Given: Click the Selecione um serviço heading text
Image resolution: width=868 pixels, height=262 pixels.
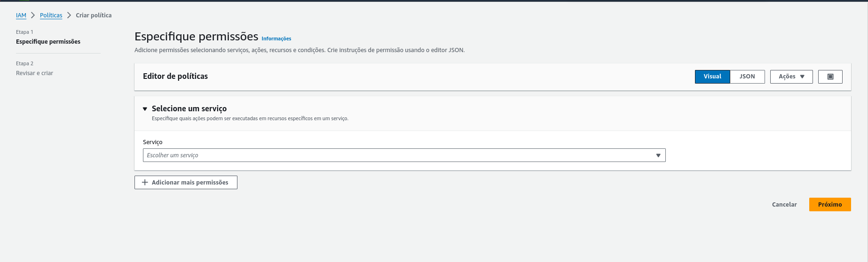Looking at the screenshot, I should 189,108.
